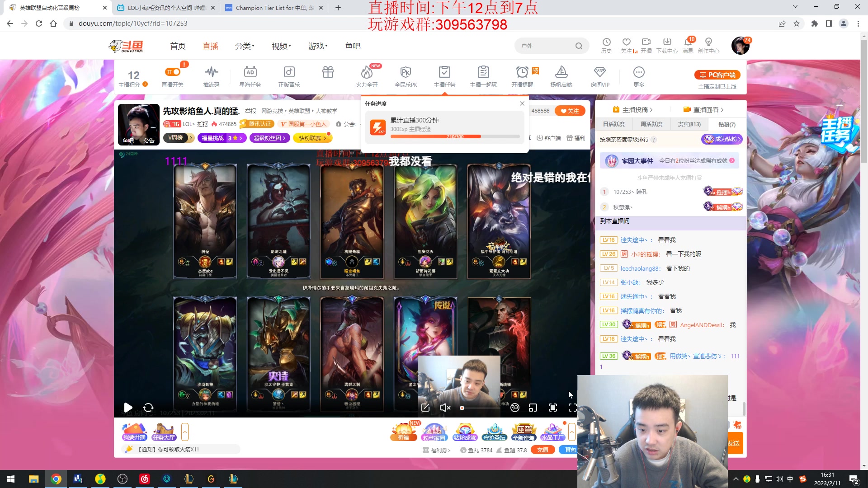Expand the 视频 video dropdown
The image size is (868, 488).
tap(280, 46)
